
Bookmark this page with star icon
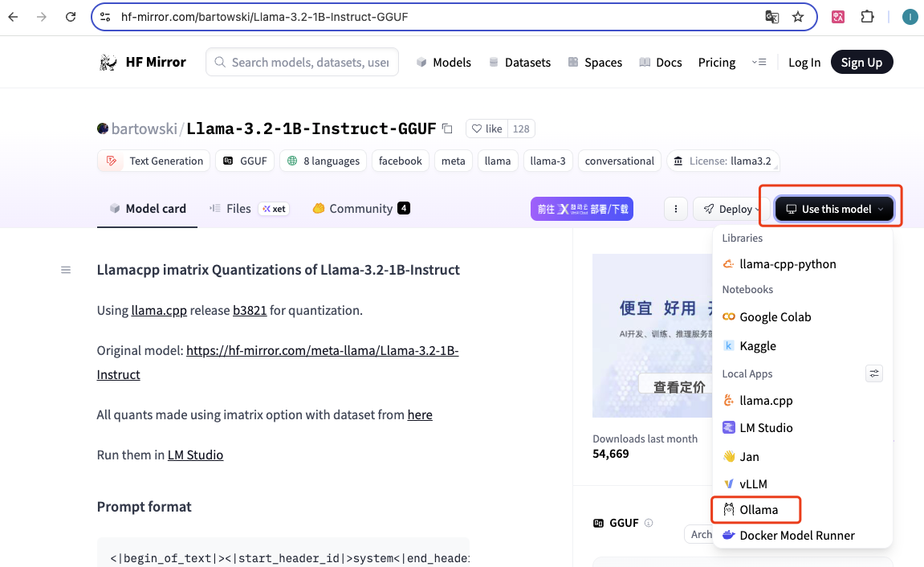pyautogui.click(x=798, y=17)
